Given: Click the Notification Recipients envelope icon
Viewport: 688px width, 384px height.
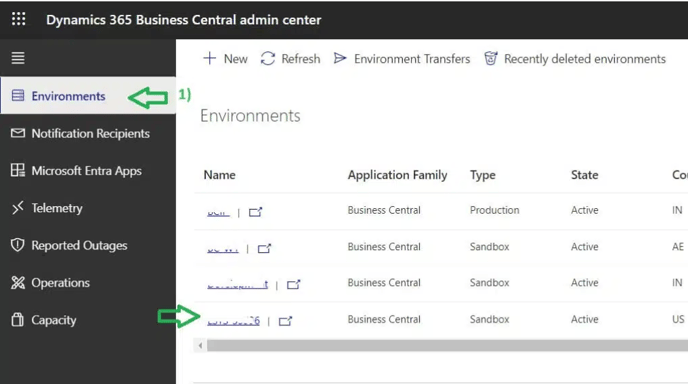Looking at the screenshot, I should 18,133.
